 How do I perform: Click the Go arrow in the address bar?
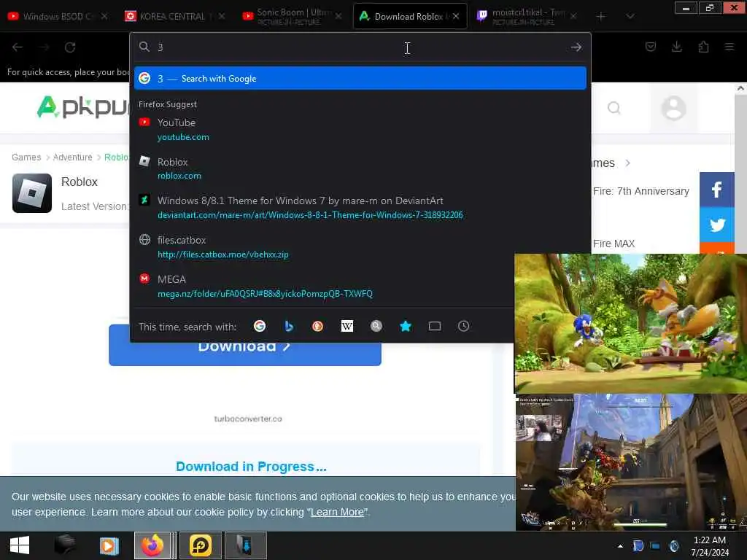(576, 47)
